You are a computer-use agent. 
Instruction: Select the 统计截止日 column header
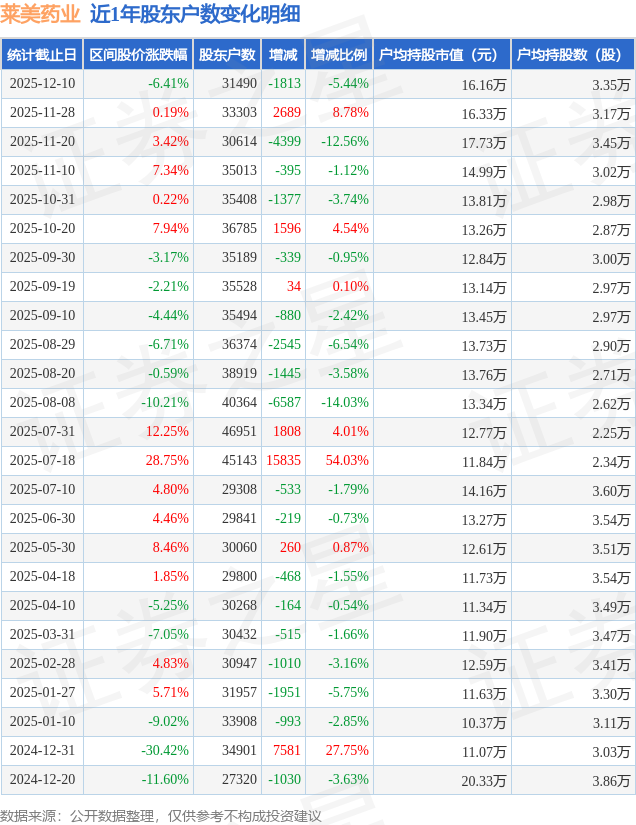42,55
